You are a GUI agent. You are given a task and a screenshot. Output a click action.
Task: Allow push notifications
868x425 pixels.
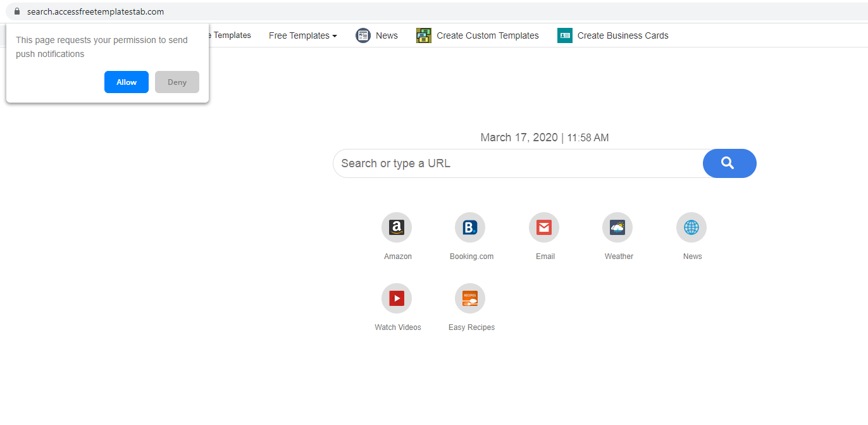coord(127,82)
